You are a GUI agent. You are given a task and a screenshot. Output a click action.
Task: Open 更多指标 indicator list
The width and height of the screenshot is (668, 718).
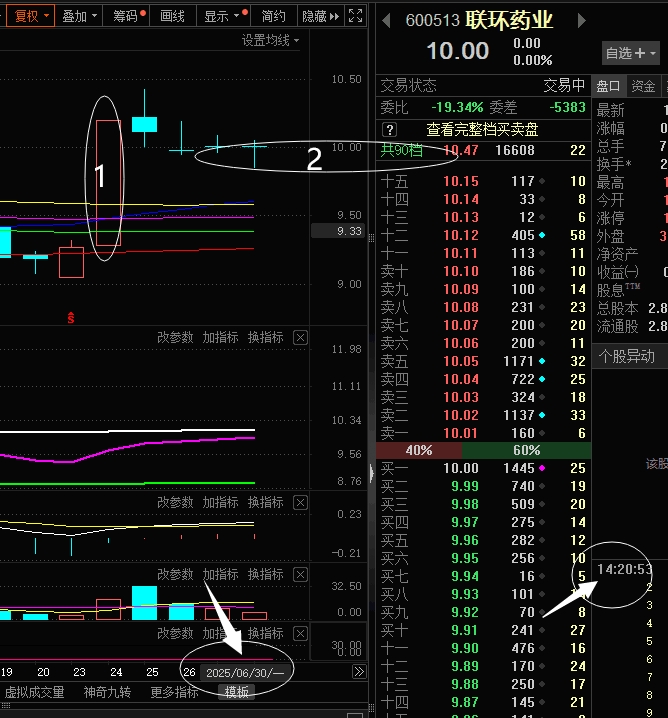(174, 692)
